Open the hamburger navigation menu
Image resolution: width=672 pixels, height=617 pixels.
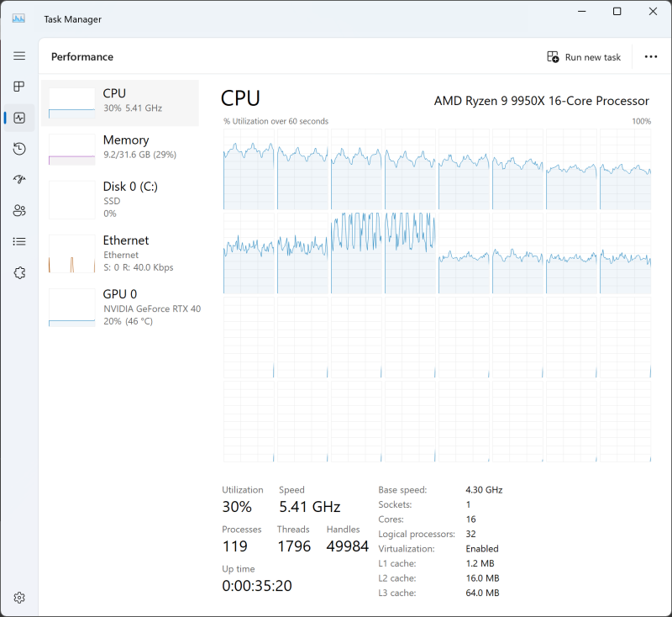tap(19, 56)
